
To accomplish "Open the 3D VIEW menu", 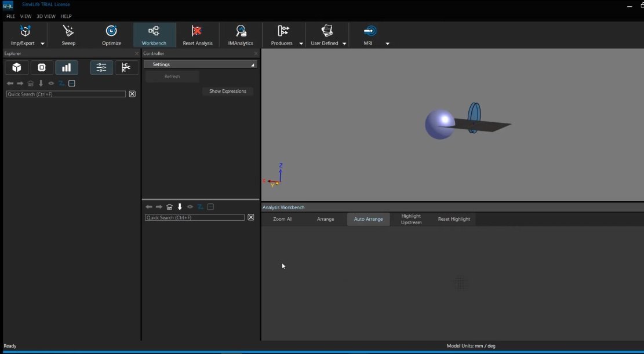I will (45, 16).
